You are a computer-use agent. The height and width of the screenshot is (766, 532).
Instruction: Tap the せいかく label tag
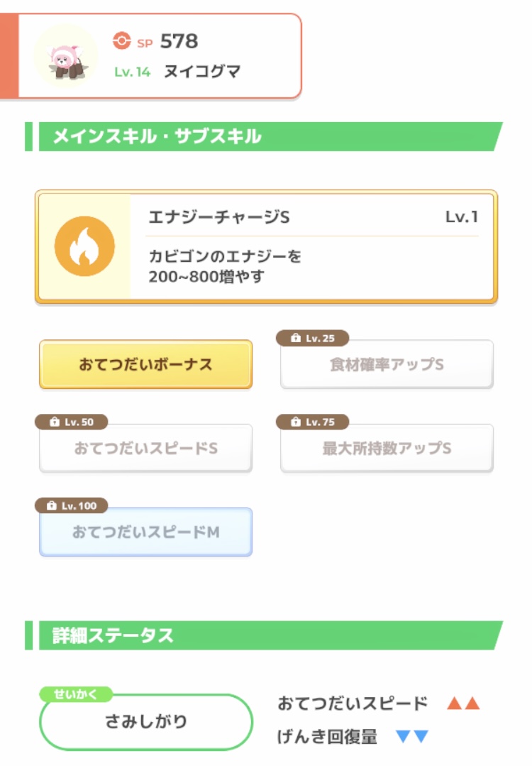pos(76,694)
